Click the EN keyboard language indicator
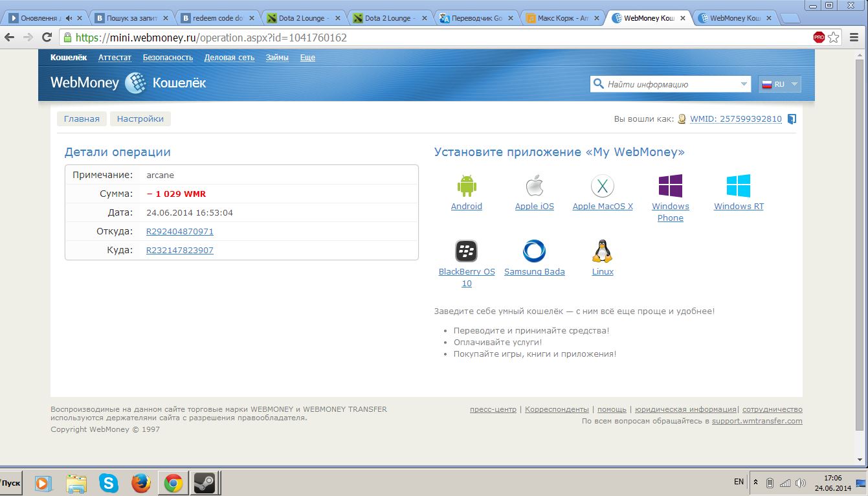868x496 pixels. (739, 482)
